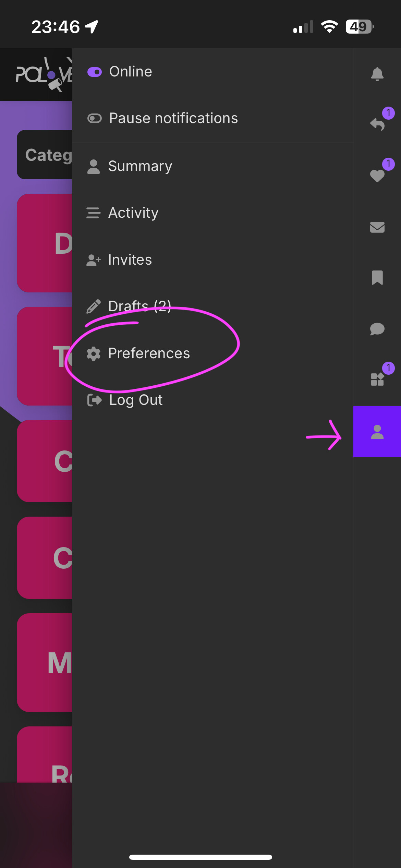
Task: Click the site logo in the header
Action: [44, 74]
